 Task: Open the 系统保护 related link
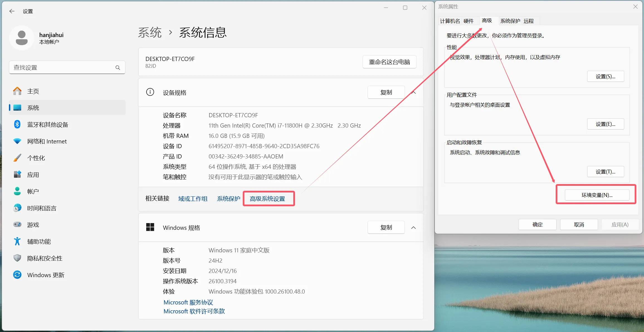(228, 199)
